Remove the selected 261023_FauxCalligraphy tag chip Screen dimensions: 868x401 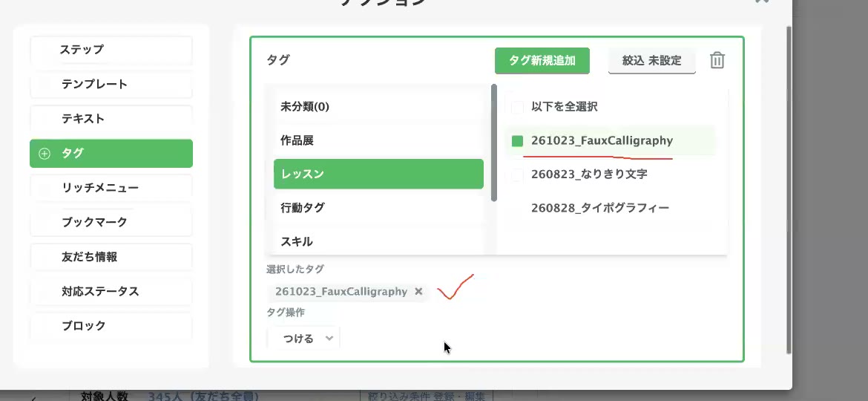coord(418,291)
